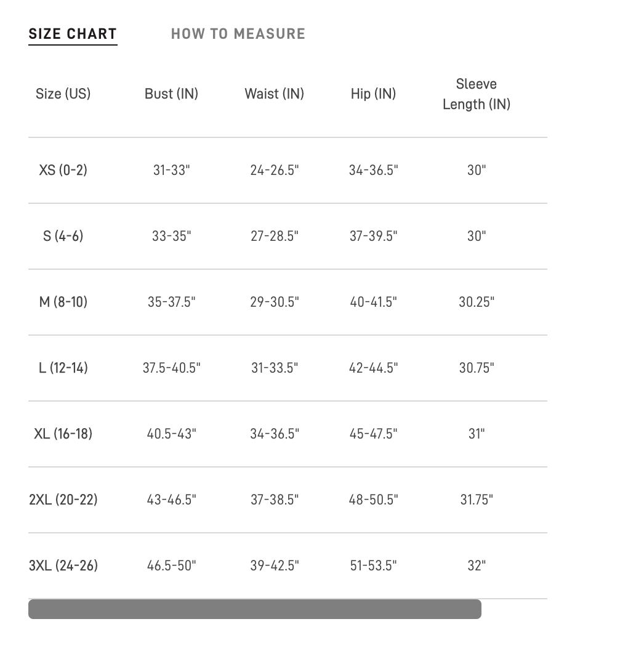
Task: Select the 3XL (24-26) size row
Action: (x=63, y=565)
